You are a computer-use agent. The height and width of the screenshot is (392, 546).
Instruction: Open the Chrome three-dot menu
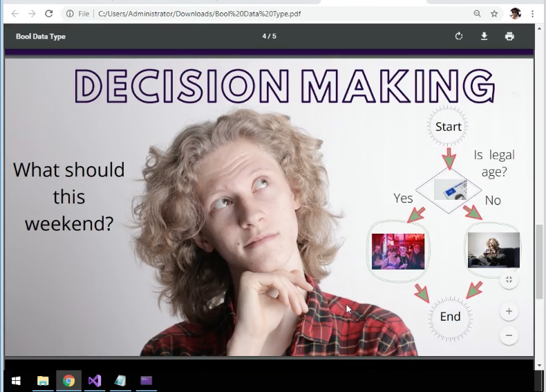(532, 14)
